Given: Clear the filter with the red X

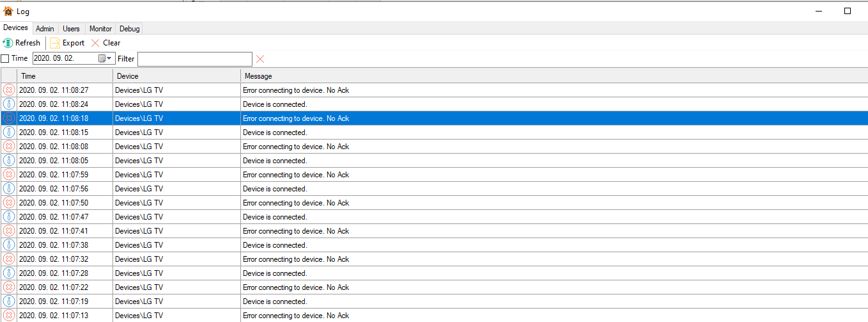Looking at the screenshot, I should tap(260, 59).
